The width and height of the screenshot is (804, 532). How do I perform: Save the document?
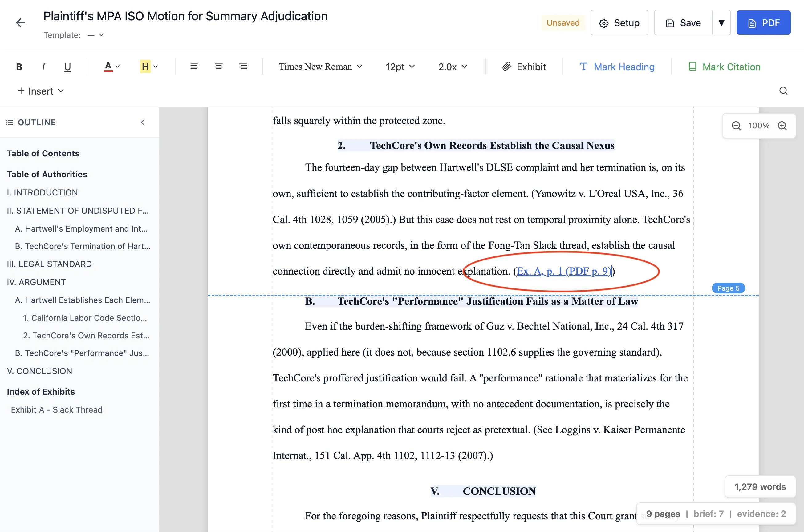[x=683, y=23]
